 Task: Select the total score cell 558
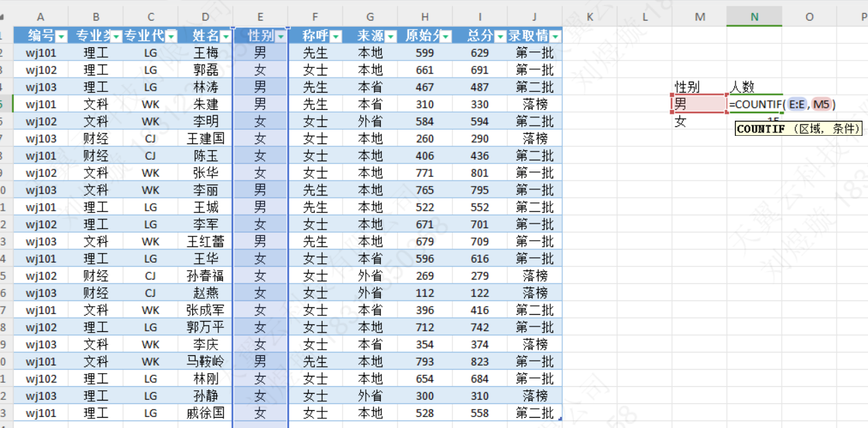(x=480, y=413)
